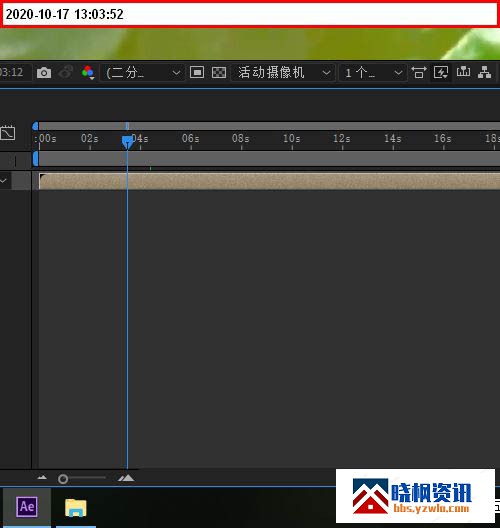Screen dimensions: 500x528
Task: Select the tan layer duration bar
Action: pyautogui.click(x=269, y=181)
